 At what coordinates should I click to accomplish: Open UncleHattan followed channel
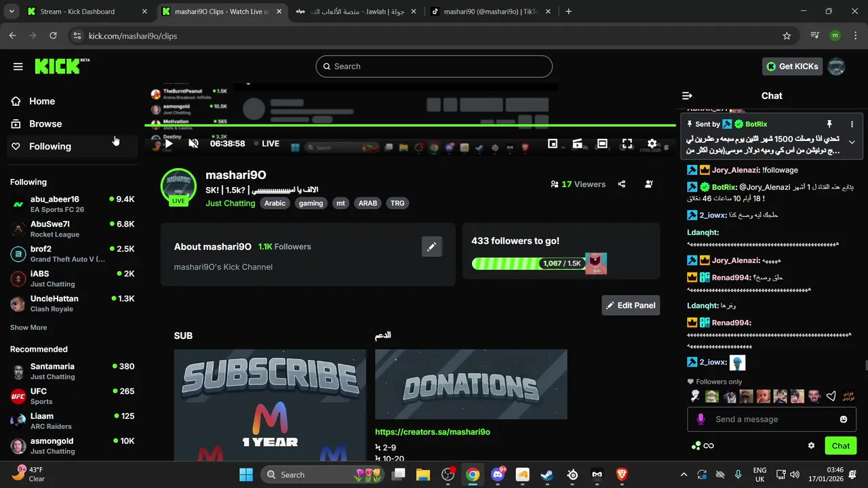point(73,304)
